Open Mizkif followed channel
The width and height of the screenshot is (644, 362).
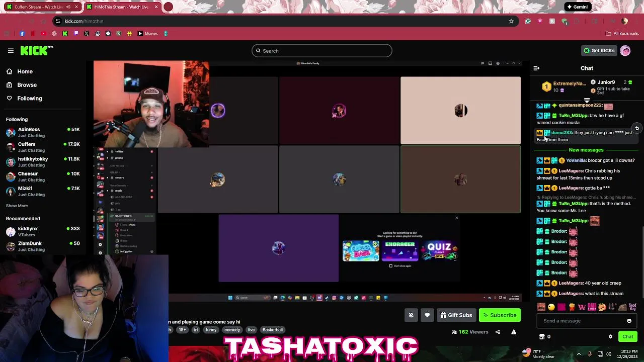43,191
